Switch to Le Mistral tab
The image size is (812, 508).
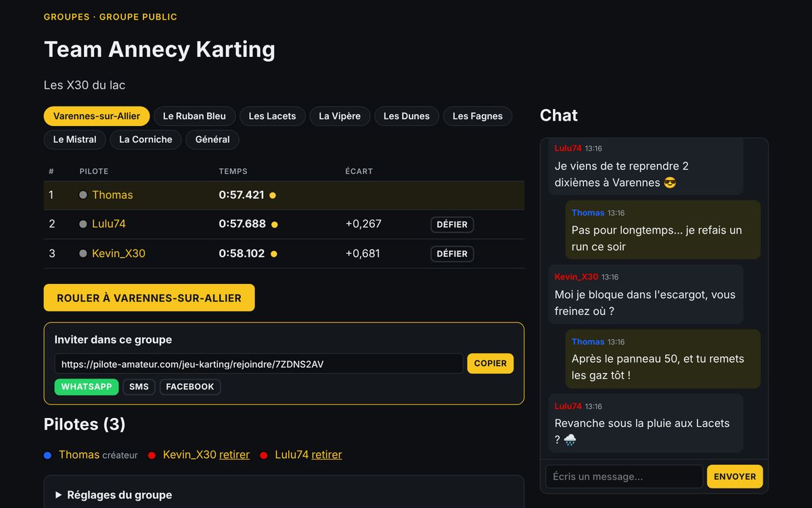pyautogui.click(x=74, y=140)
